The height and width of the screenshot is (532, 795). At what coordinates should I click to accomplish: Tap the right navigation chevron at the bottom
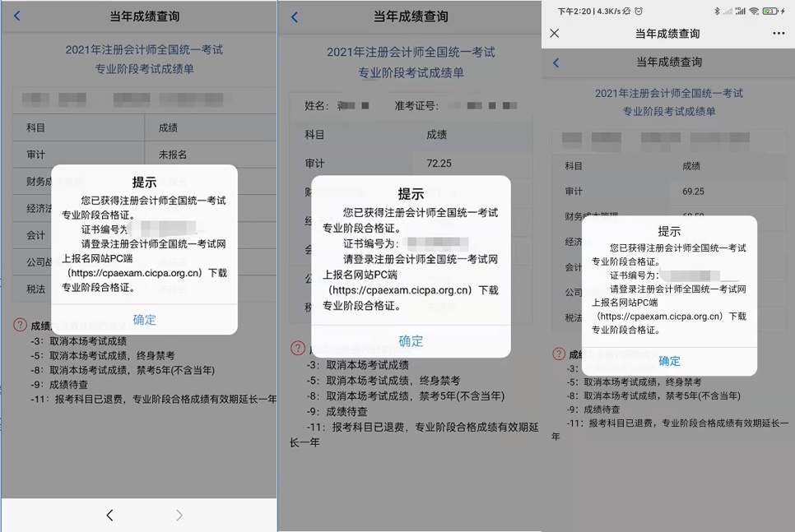pos(178,517)
